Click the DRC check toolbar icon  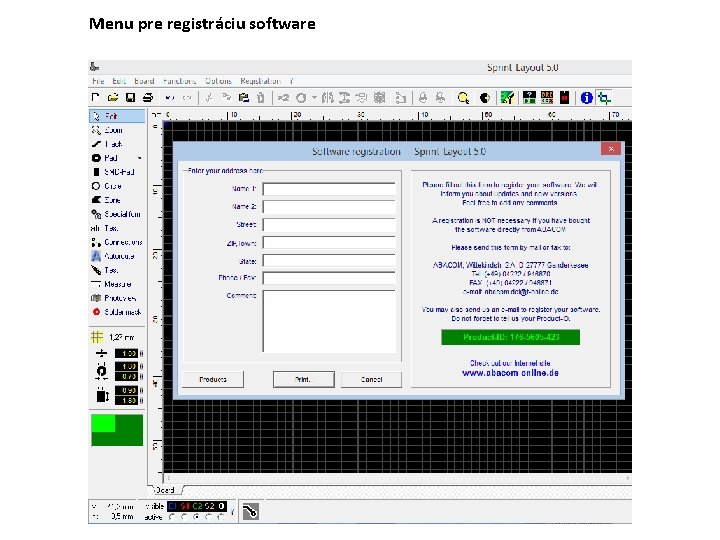[547, 97]
